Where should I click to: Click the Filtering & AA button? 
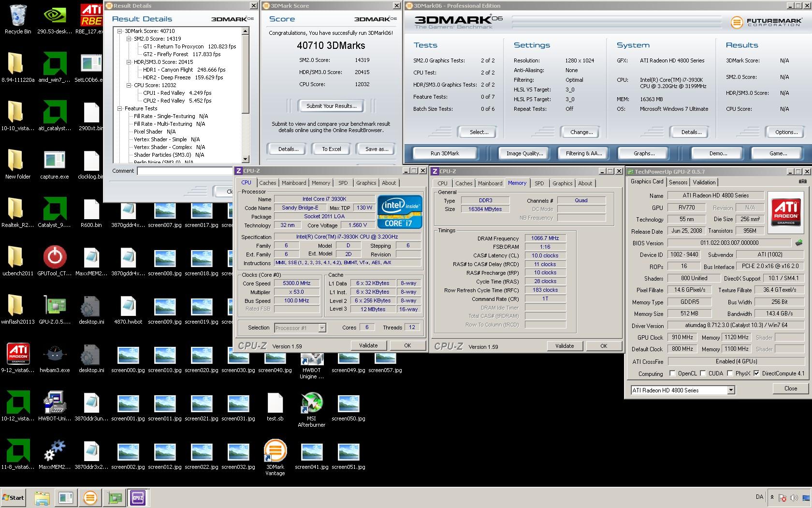(x=584, y=153)
